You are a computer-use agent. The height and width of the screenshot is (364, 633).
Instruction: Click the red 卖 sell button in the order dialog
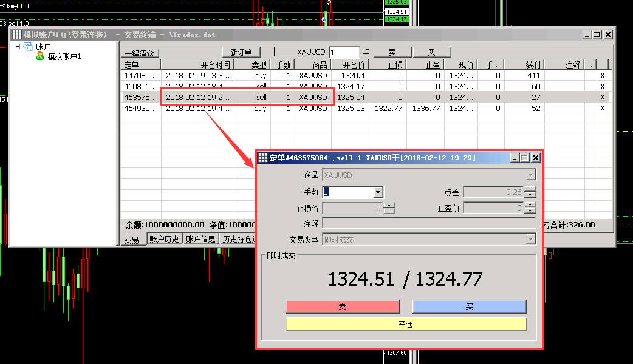tap(342, 307)
